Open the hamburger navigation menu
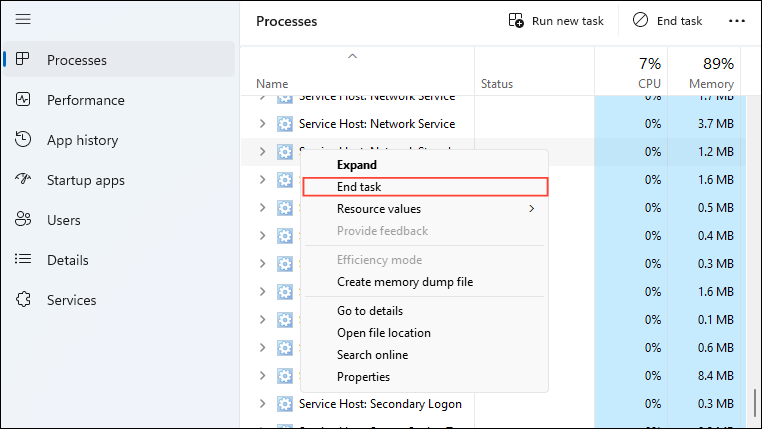Image resolution: width=762 pixels, height=429 pixels. pos(23,20)
